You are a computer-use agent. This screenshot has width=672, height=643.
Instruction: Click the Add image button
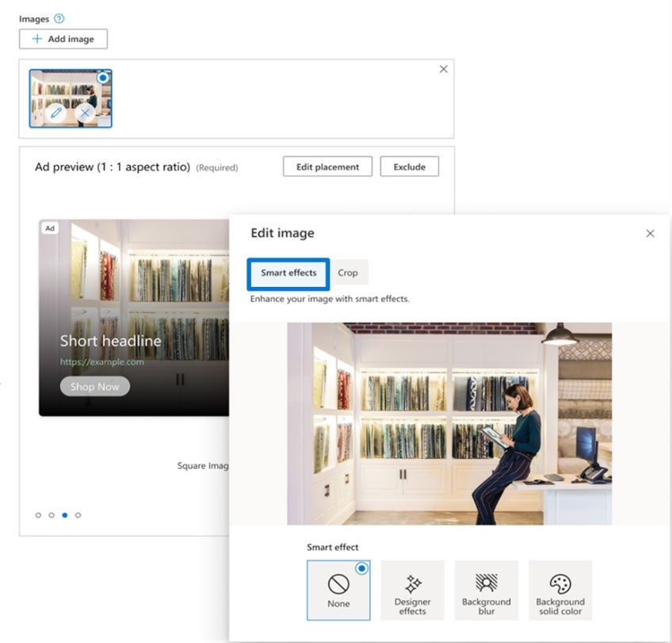pos(63,39)
